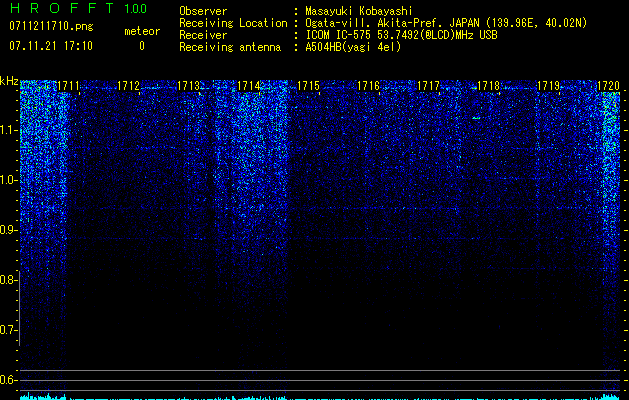Click the Receiver text ICOM IC-575
Image resolution: width=629 pixels, height=400 pixels.
click(x=338, y=35)
